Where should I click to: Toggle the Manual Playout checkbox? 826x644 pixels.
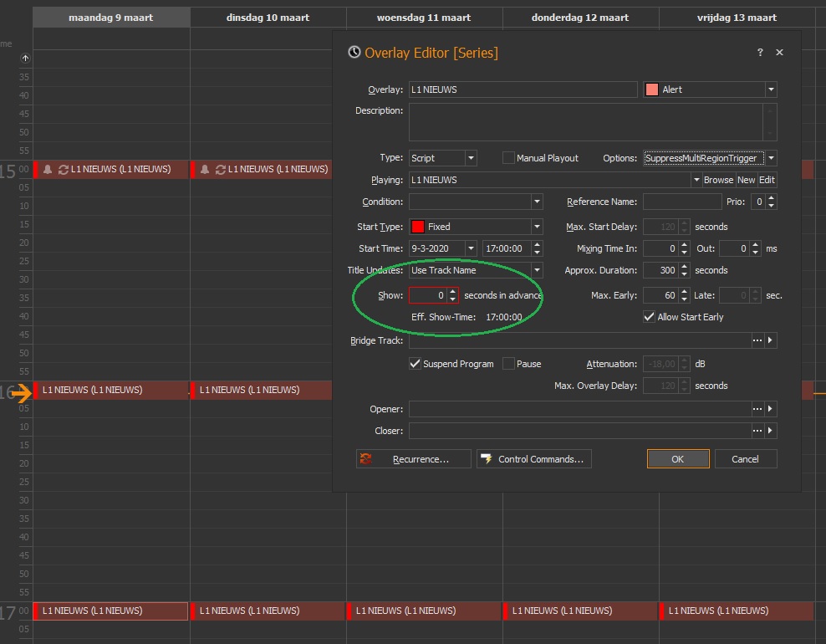(x=508, y=158)
